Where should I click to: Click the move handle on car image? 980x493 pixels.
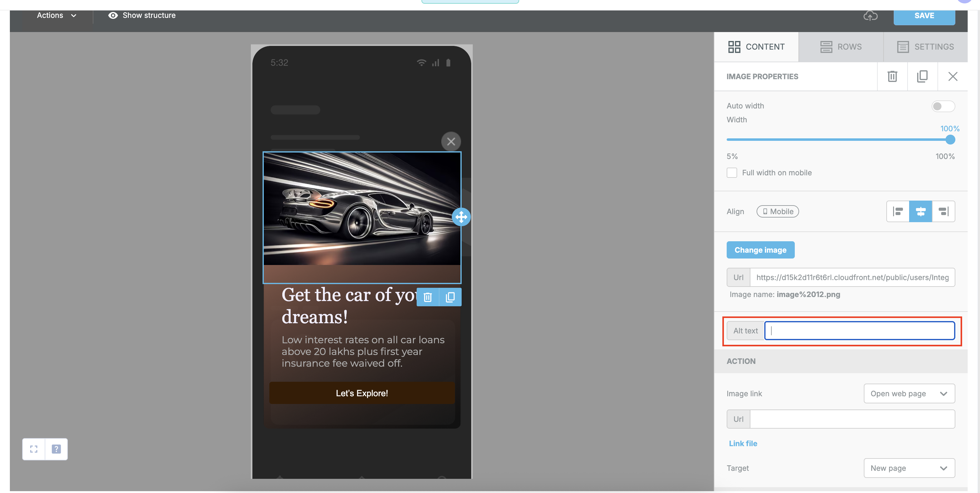tap(461, 217)
